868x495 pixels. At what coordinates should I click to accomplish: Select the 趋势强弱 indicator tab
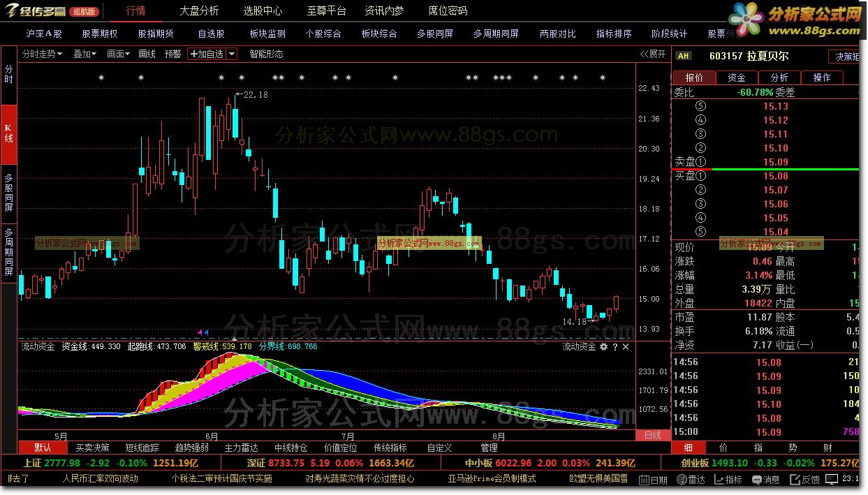tap(191, 448)
